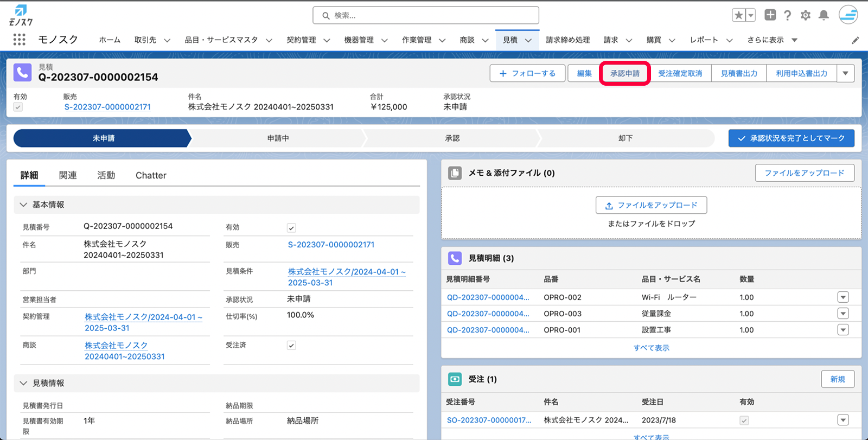Open row menu for OPRO-002 line
Screen dimensions: 868x440
[x=843, y=297]
